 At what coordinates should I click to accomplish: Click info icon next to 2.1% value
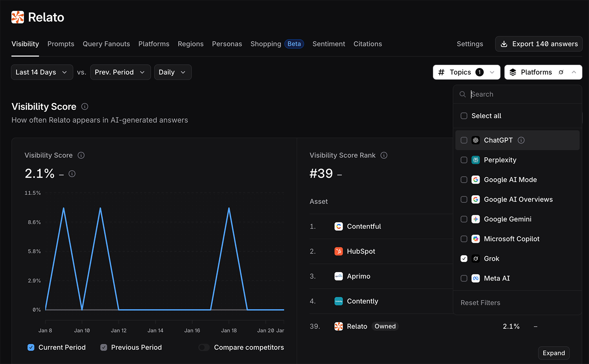[72, 174]
